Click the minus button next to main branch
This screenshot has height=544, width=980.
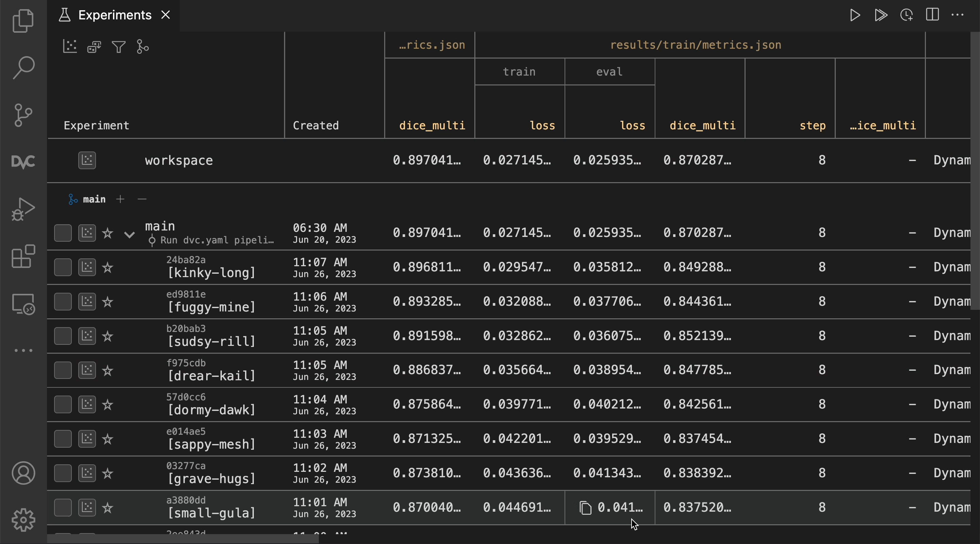142,199
